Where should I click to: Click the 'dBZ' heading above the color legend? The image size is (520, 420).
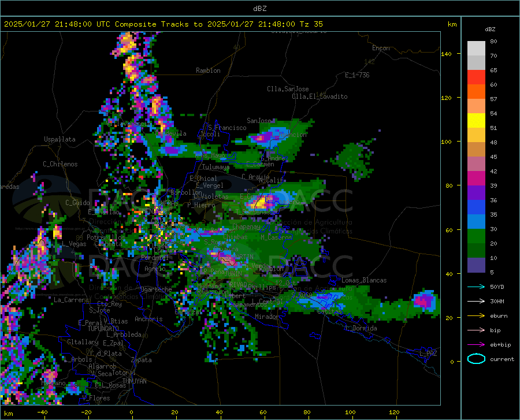[490, 29]
